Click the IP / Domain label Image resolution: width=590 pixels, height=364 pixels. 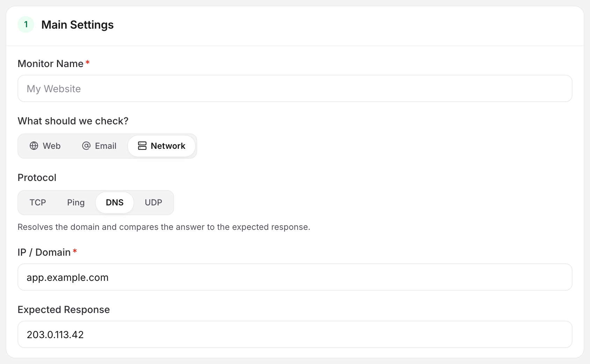click(44, 252)
